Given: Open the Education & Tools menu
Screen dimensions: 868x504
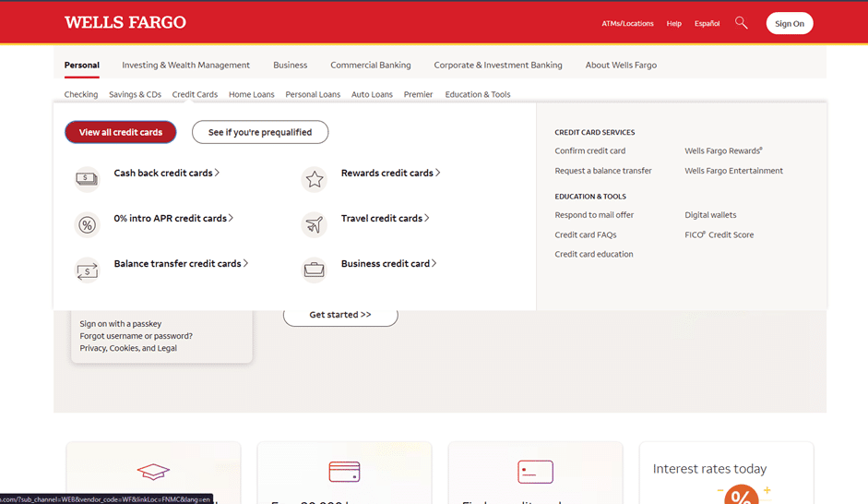Looking at the screenshot, I should [x=478, y=94].
